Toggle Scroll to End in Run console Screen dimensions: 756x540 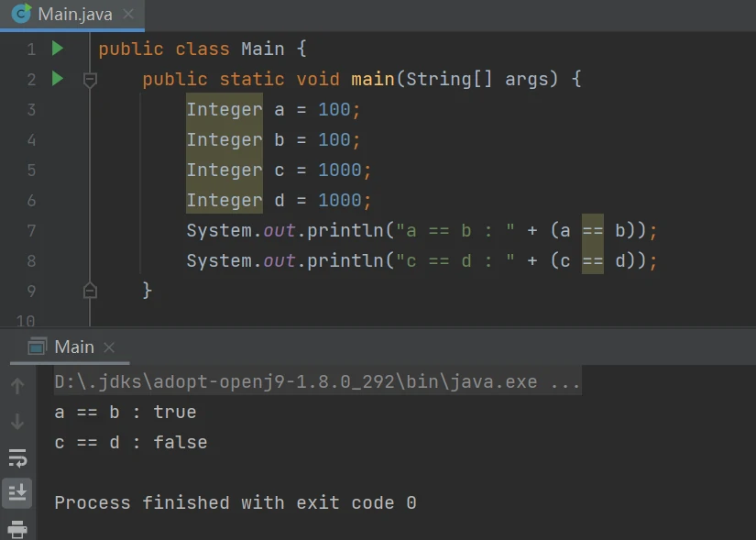pos(17,493)
